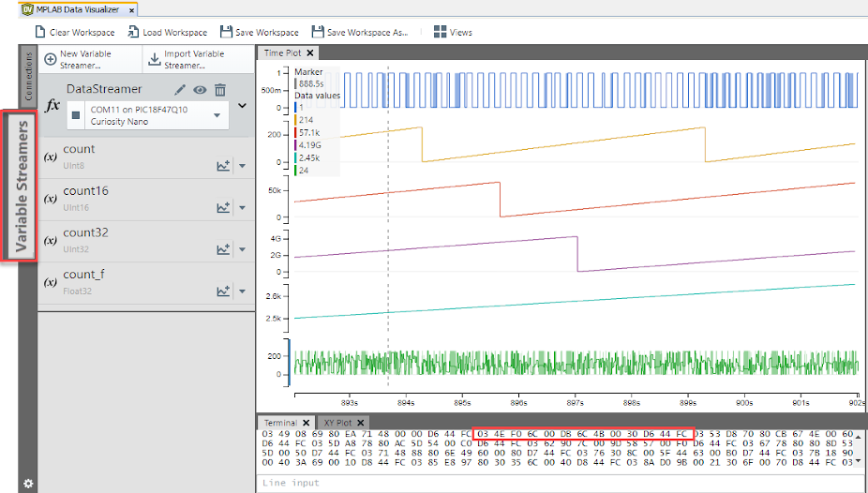Open count16 plot options dropdown
Screen dimensions: 868x493
tap(243, 208)
